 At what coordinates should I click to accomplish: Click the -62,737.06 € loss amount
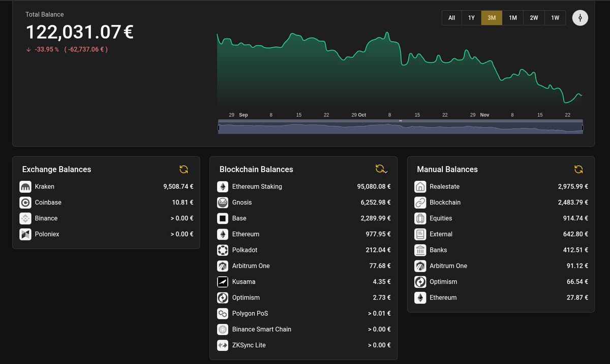click(x=86, y=50)
